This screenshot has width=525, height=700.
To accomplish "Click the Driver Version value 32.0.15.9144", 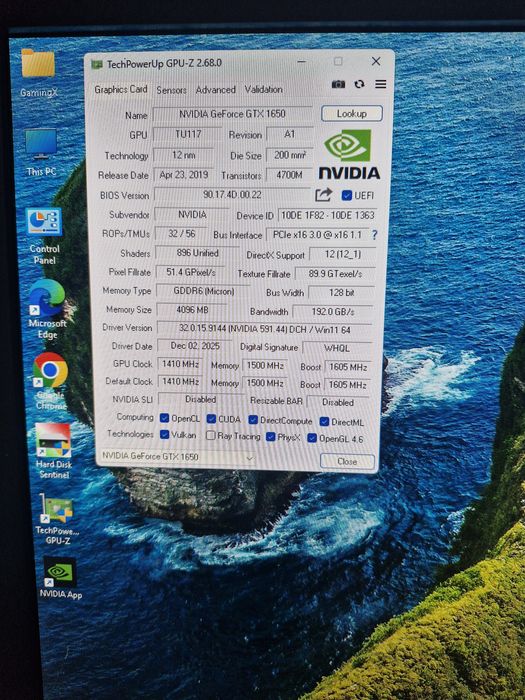I will click(x=264, y=329).
